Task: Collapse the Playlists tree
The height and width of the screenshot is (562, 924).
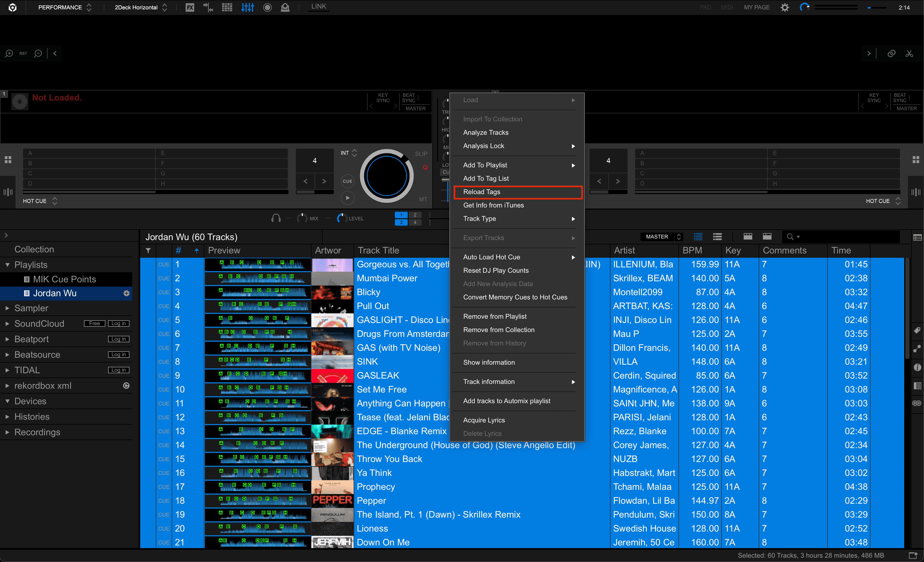Action: (x=7, y=264)
